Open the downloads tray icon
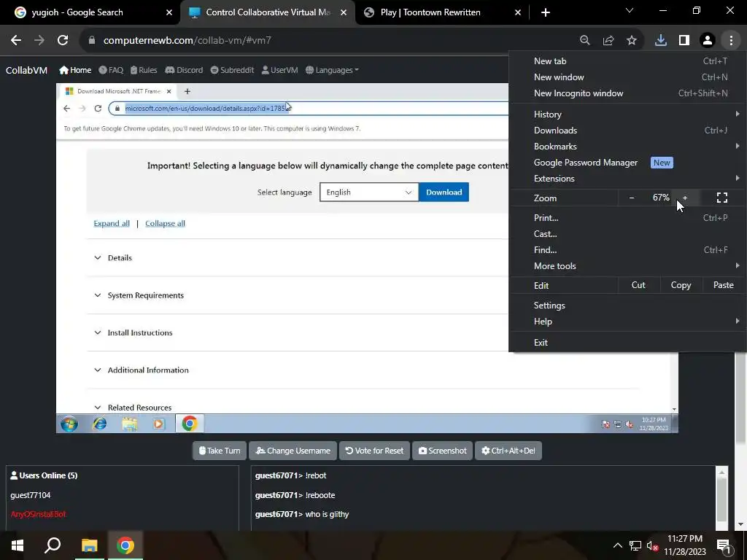Screen dimensions: 747x560 point(661,41)
